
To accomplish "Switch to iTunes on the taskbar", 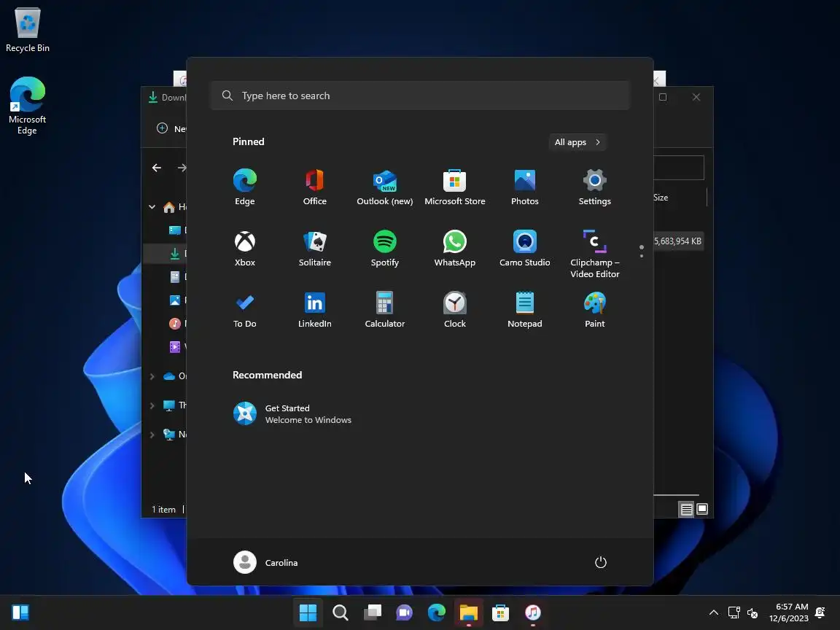I will click(532, 612).
